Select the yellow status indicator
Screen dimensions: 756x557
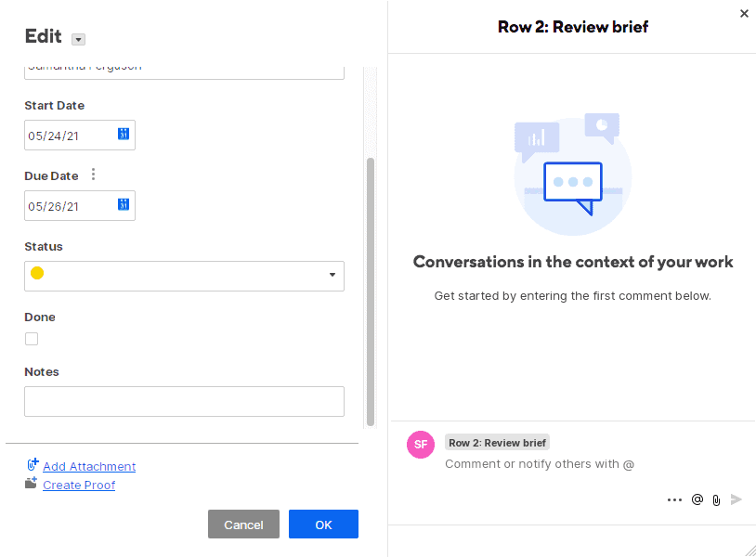coord(37,274)
